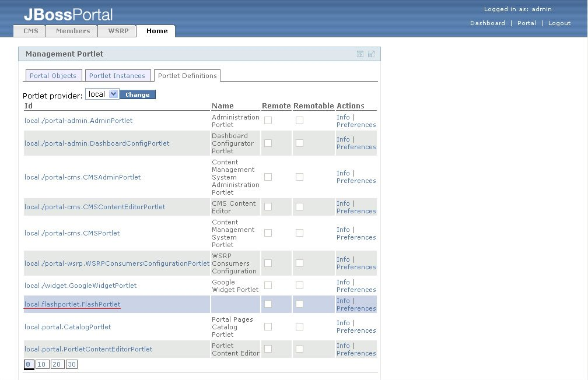Open Preferences for CatalogPortlet
588x380 pixels.
356,330
